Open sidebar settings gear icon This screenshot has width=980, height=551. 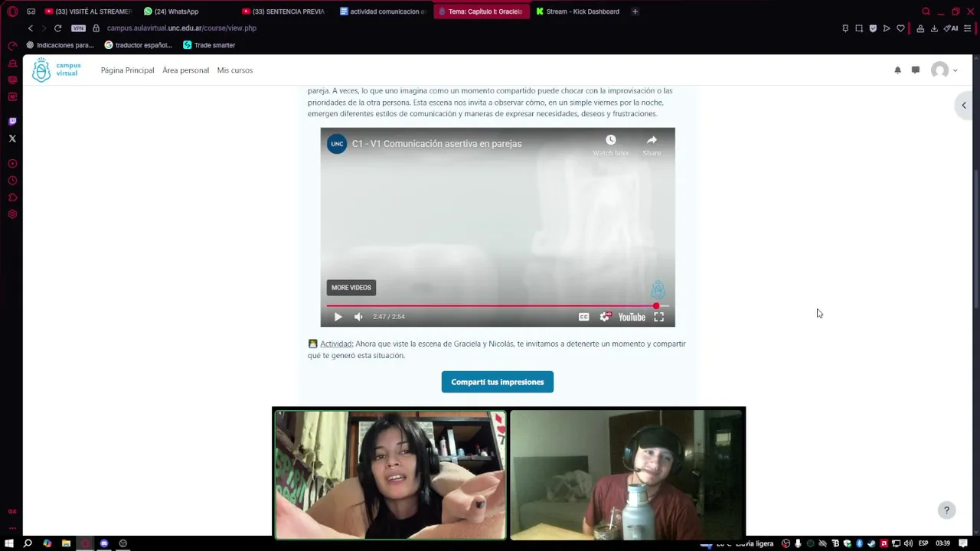(x=12, y=214)
